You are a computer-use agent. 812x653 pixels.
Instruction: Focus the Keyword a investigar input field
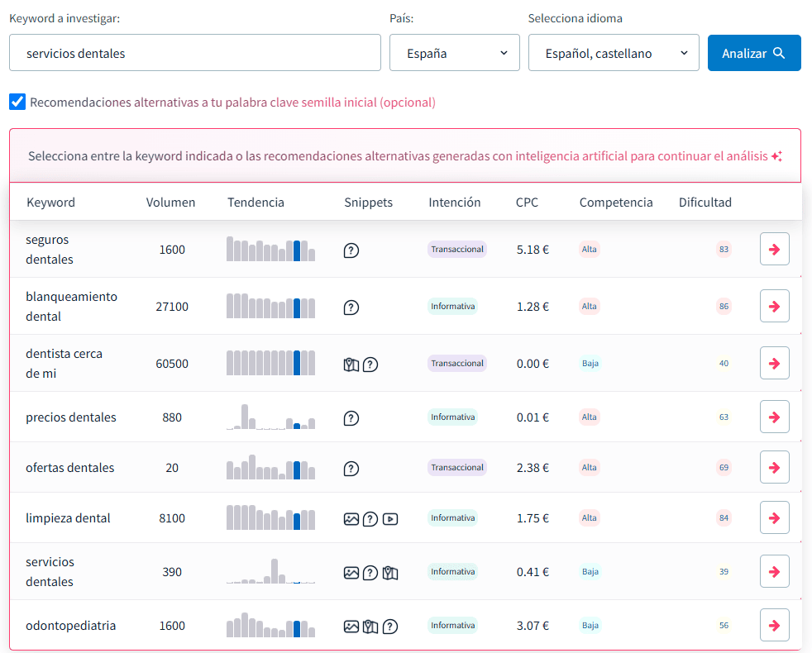pos(194,53)
